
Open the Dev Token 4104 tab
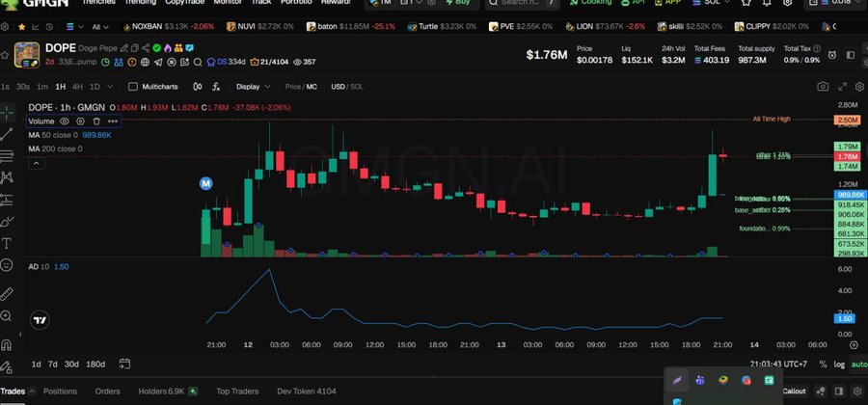pos(306,391)
